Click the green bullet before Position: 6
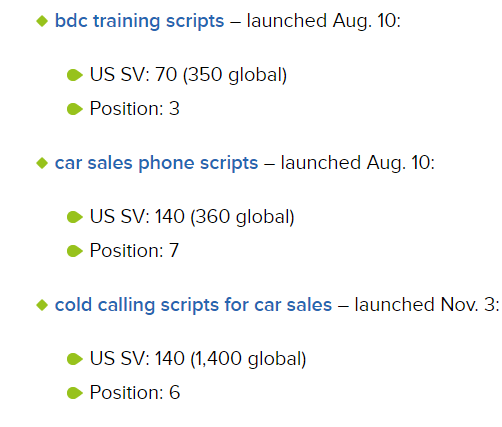Screen dimensions: 502x427 coord(75,393)
